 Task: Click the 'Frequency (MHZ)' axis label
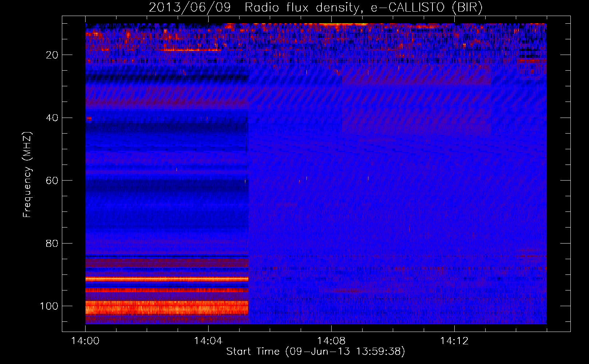27,175
